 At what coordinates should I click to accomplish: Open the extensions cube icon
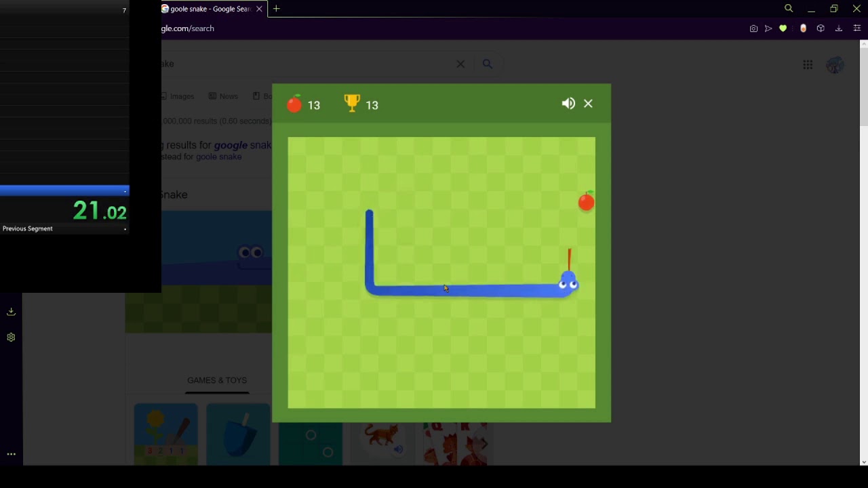pos(821,28)
